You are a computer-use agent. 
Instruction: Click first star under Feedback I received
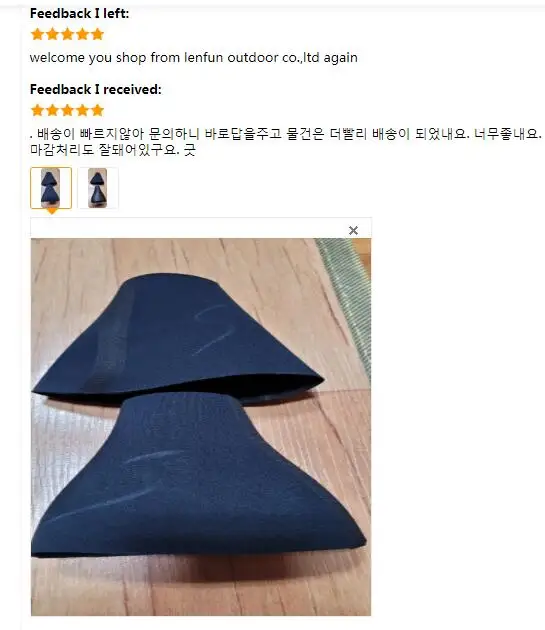[x=37, y=110]
